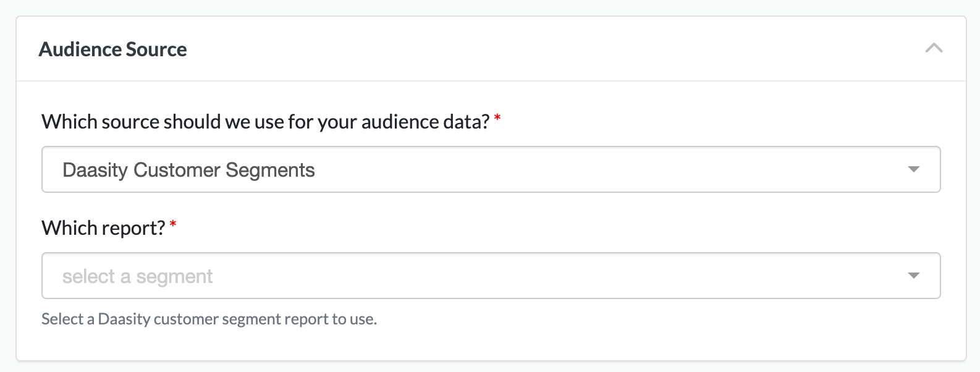Open the 'select a segment' dropdown
Screen dimensions: 980x372
[x=491, y=276]
